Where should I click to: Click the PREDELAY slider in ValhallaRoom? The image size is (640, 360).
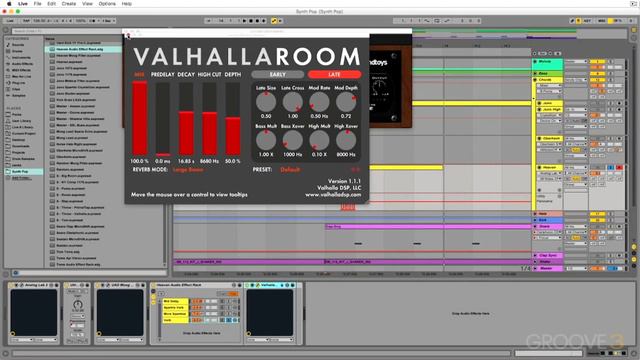pos(162,118)
